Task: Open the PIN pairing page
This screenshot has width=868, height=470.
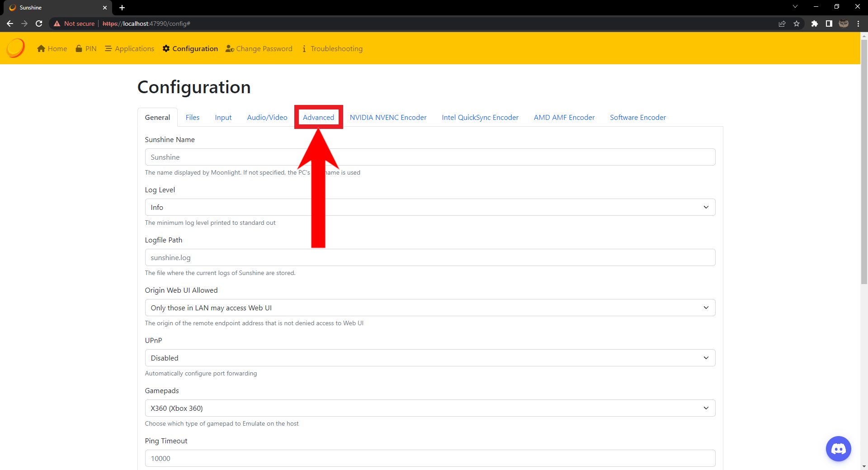Action: click(x=86, y=48)
